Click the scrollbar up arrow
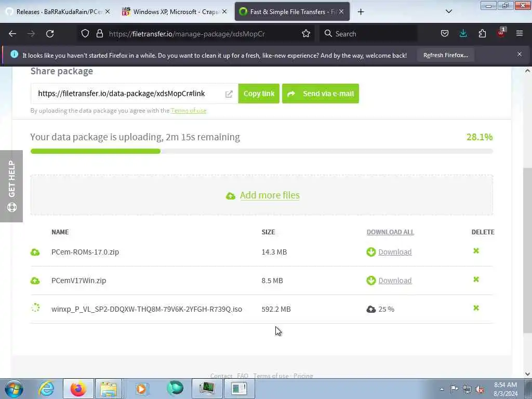The image size is (532, 399). (x=527, y=71)
